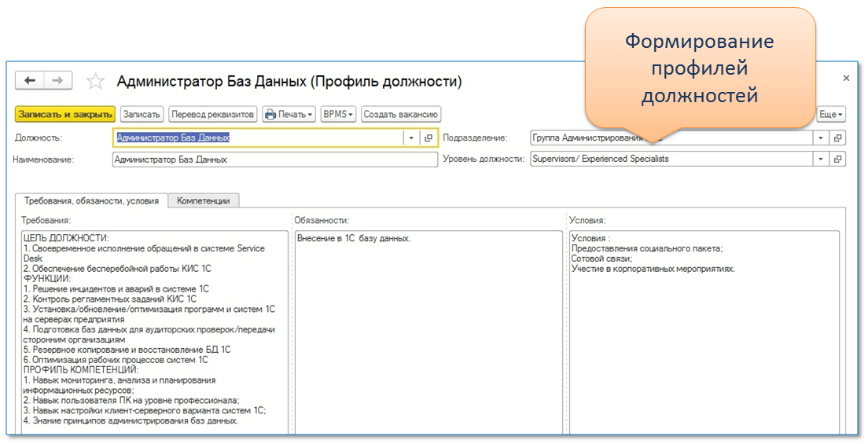Screen dimensions: 868x444
Task: Add profile to favorites with star icon
Action: click(95, 82)
